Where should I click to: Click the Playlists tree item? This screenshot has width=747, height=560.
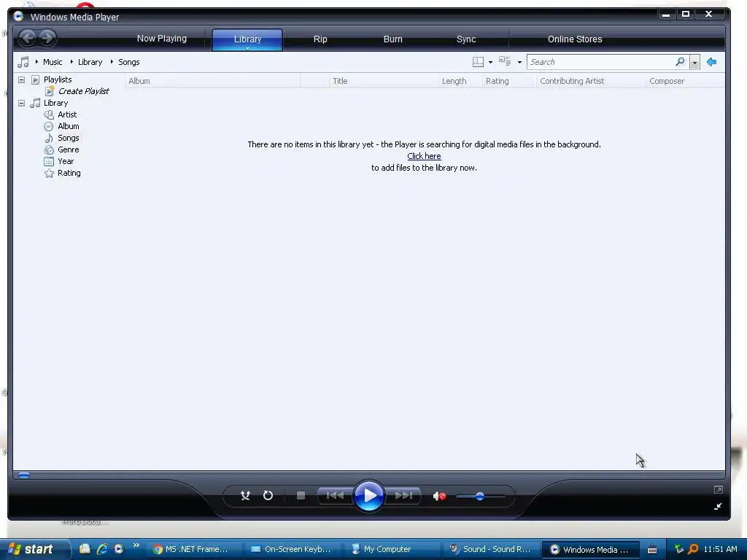pos(58,79)
